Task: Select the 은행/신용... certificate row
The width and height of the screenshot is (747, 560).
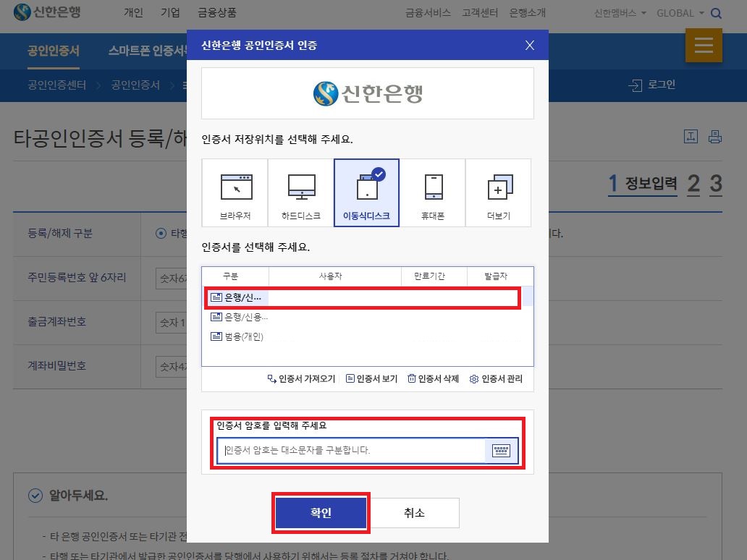Action: coord(367,317)
